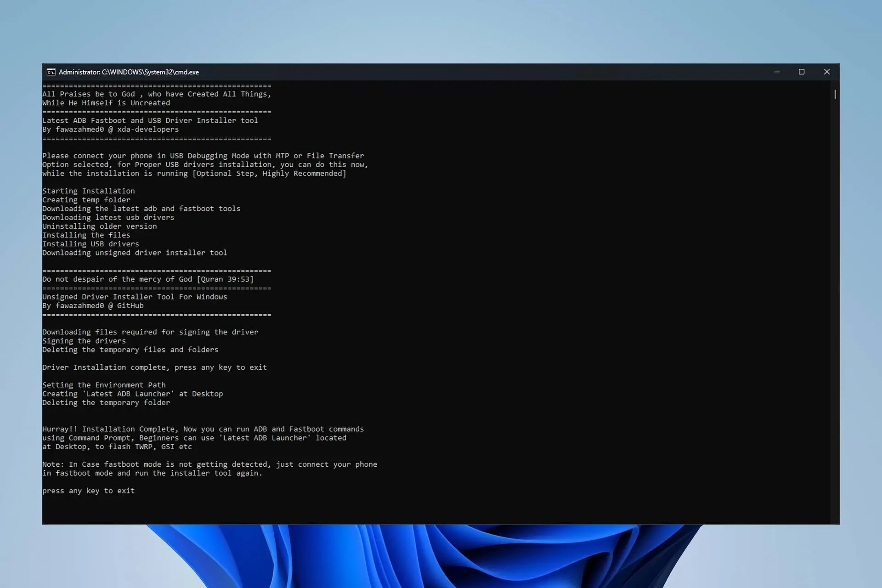
Task: Click line 'while the installation is running [Optional Step'
Action: (x=194, y=174)
